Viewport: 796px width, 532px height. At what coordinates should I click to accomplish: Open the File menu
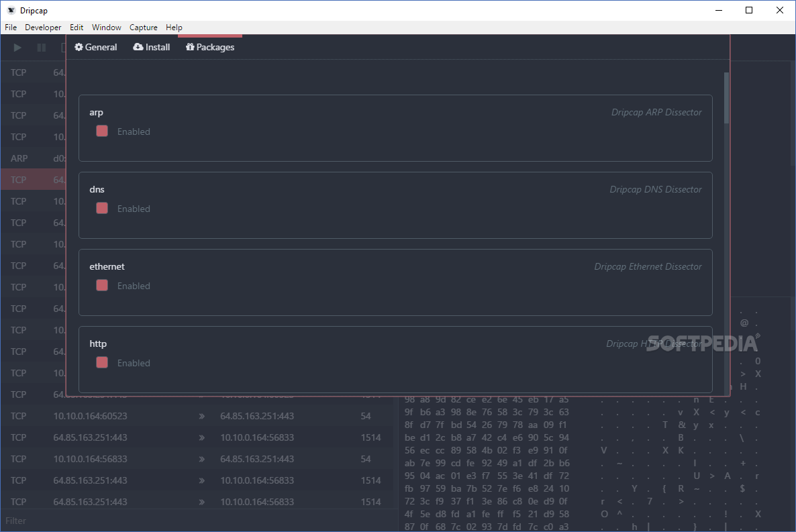[x=11, y=28]
